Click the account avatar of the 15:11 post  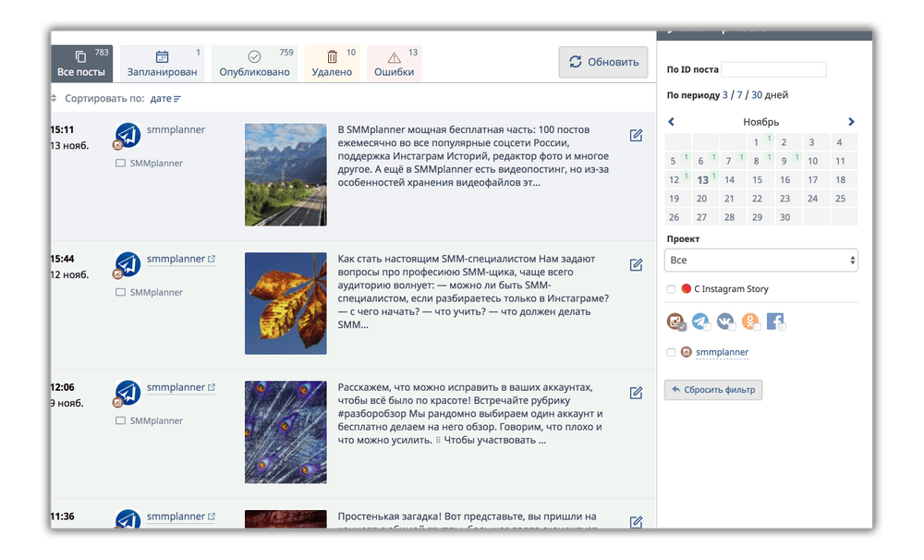click(x=128, y=136)
